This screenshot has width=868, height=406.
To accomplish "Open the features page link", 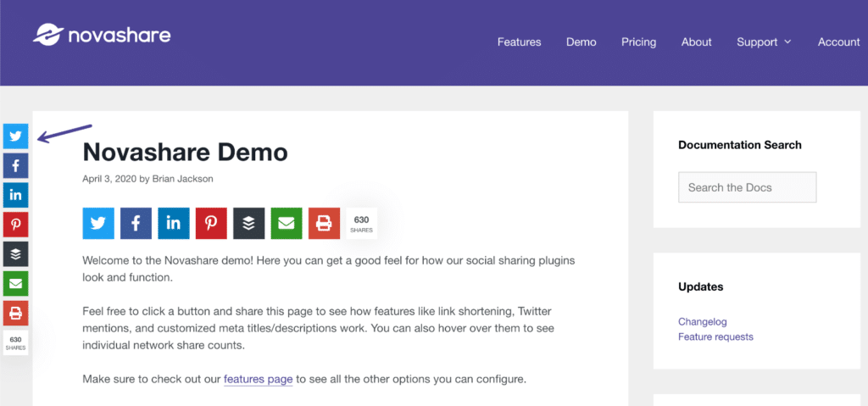I will [258, 380].
